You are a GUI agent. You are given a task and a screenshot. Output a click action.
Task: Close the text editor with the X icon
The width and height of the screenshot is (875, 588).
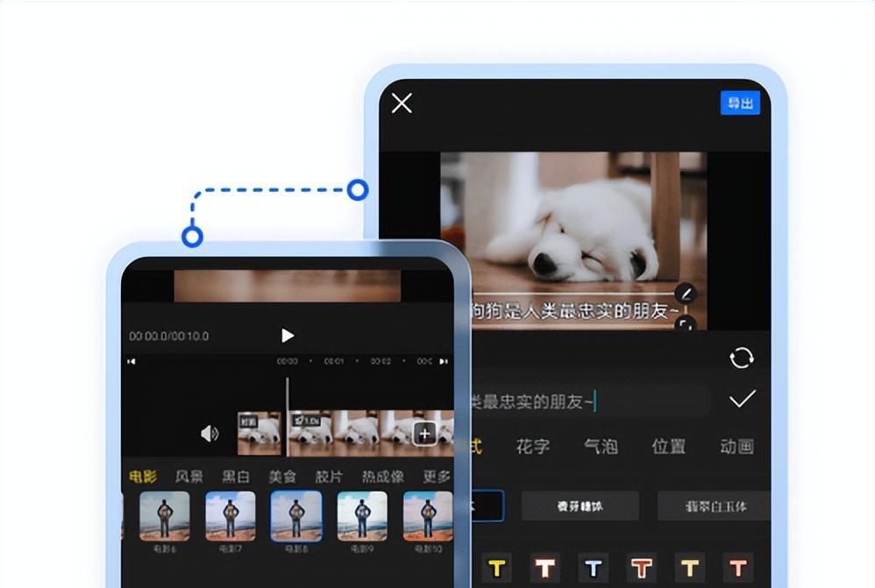tap(402, 103)
